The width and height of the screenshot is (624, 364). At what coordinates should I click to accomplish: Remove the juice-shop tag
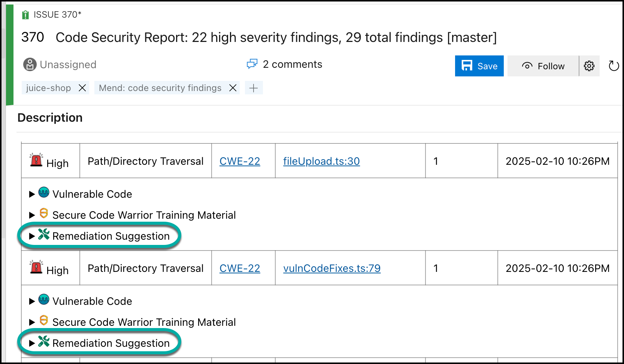[82, 88]
